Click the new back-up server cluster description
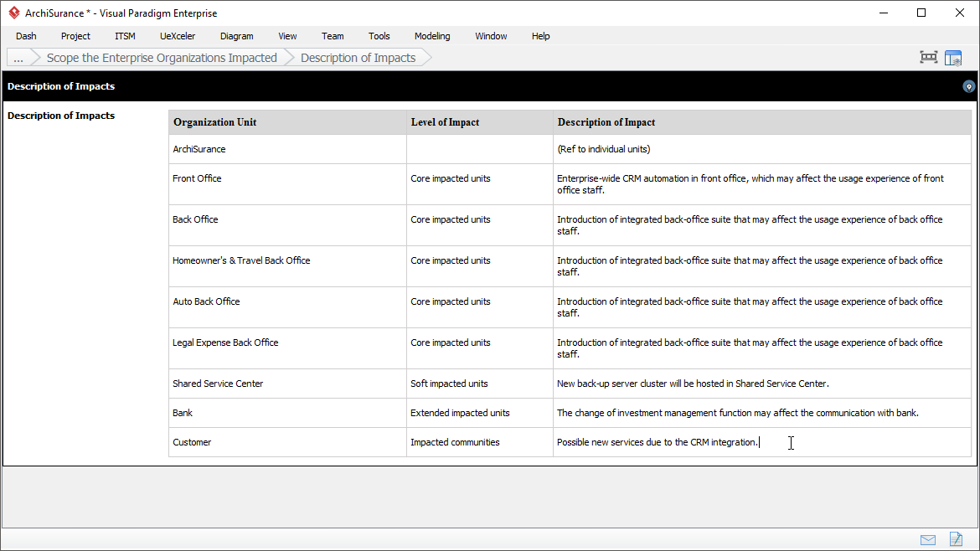 pyautogui.click(x=762, y=384)
